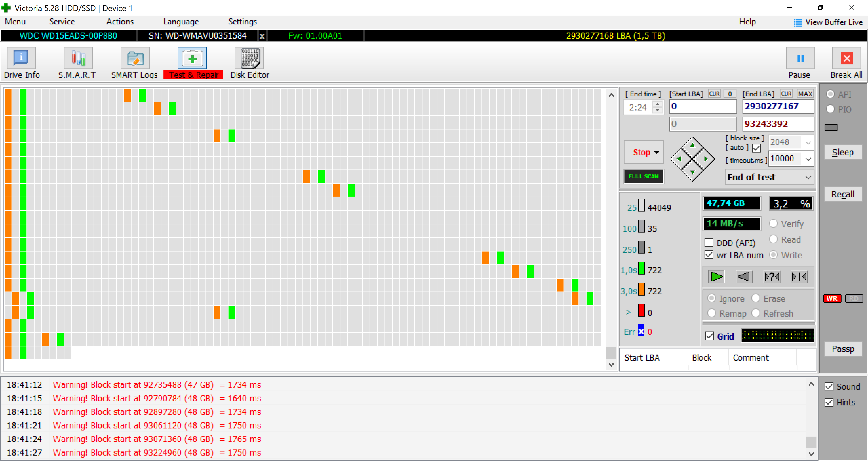
Task: Click the blue Err X marker
Action: coord(641,331)
